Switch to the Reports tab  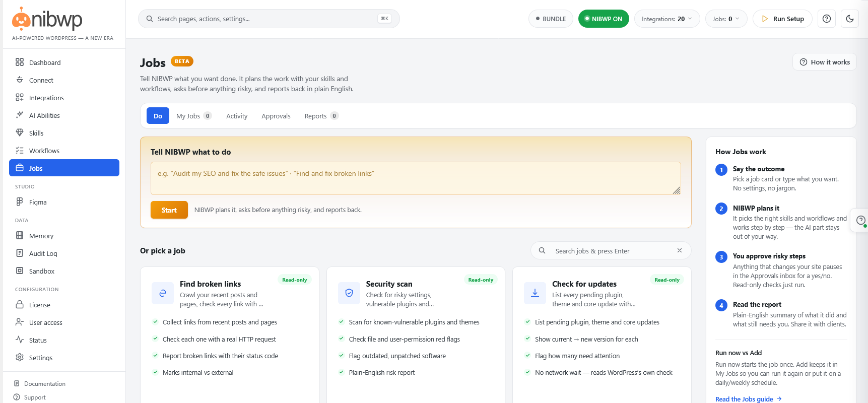[x=321, y=116]
